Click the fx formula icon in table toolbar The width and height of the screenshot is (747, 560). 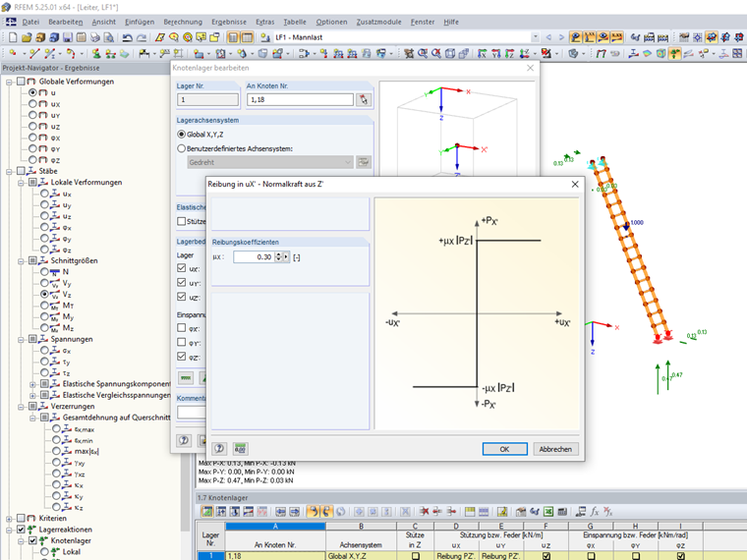click(594, 512)
